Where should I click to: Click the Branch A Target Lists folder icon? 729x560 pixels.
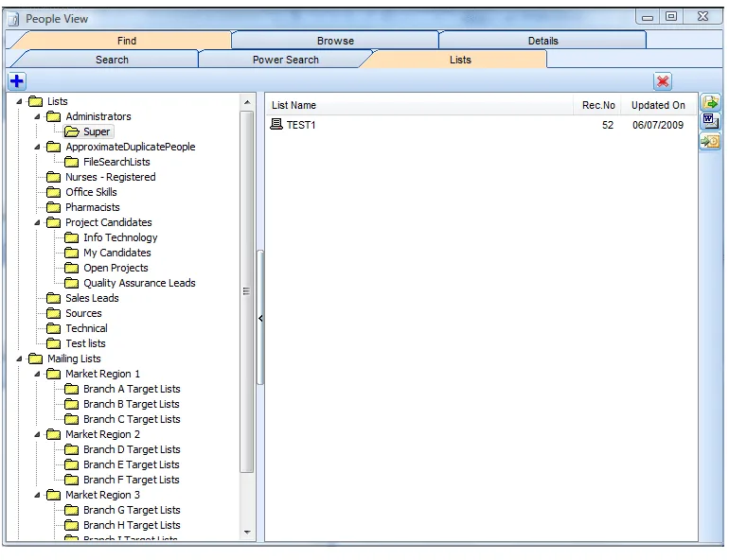(x=72, y=389)
